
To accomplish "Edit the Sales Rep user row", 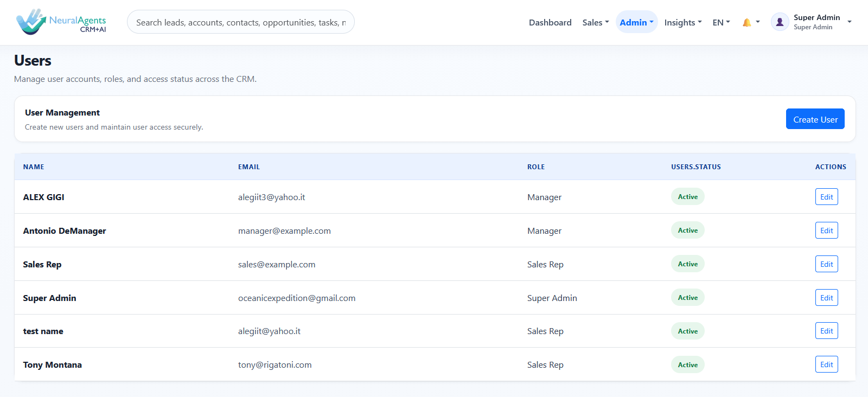I will point(826,264).
